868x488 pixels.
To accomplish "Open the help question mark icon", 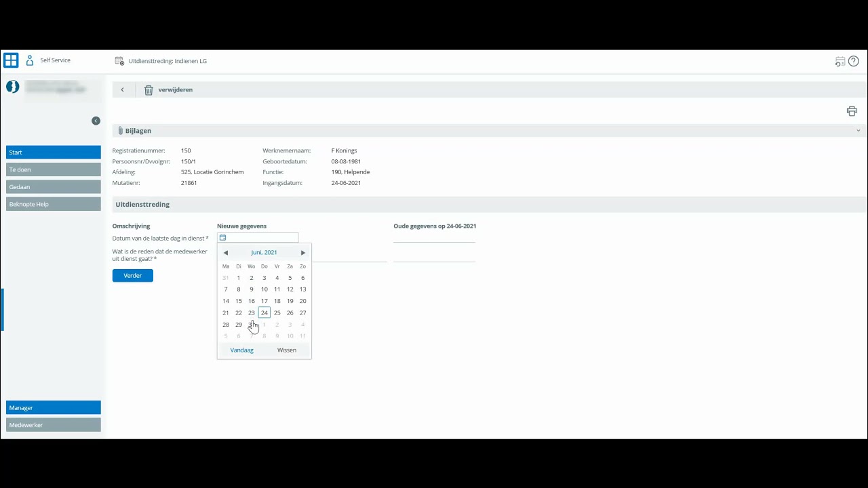I will pos(854,61).
